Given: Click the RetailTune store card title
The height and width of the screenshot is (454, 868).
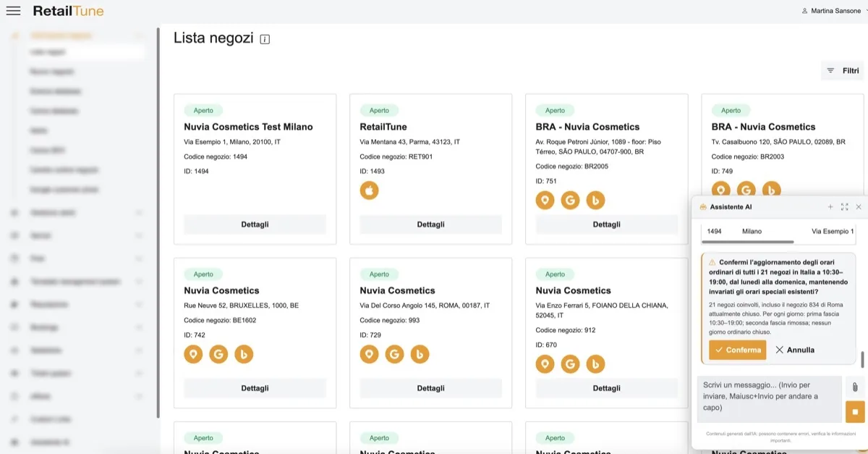Looking at the screenshot, I should point(383,127).
